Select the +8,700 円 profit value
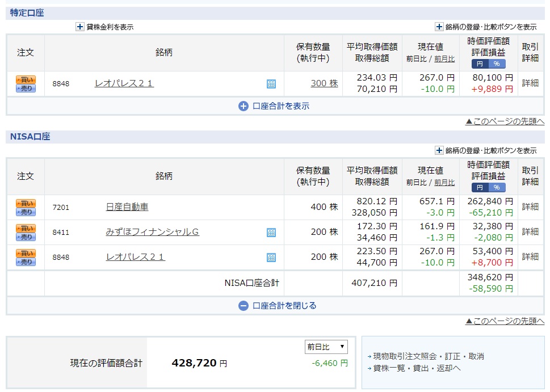The width and height of the screenshot is (550, 392). pyautogui.click(x=492, y=263)
